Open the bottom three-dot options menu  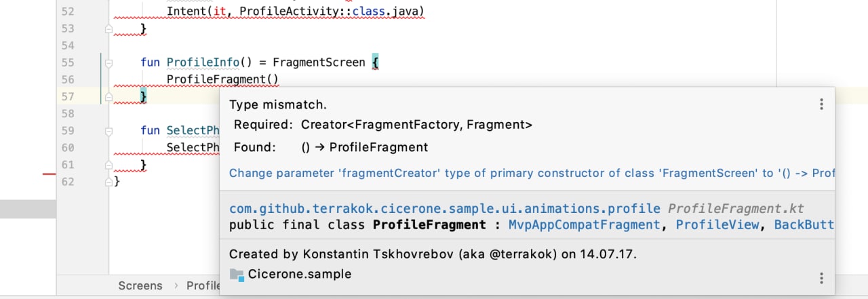point(821,279)
